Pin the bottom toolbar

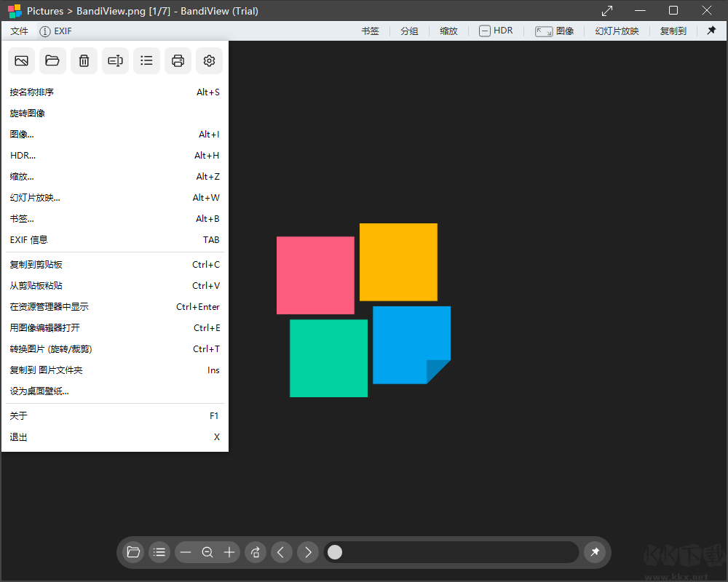[596, 552]
